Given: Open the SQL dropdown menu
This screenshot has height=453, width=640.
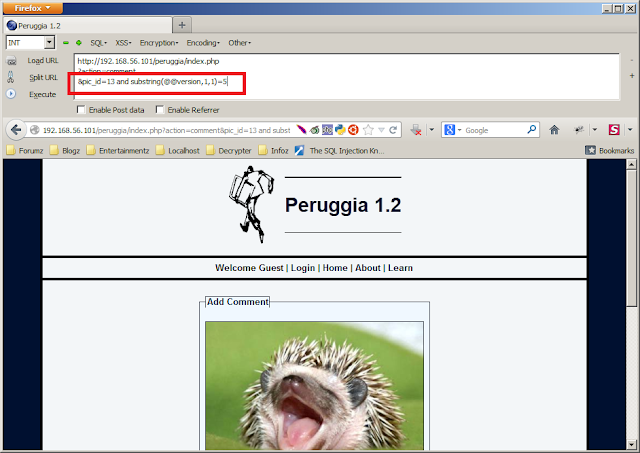Looking at the screenshot, I should tap(98, 42).
